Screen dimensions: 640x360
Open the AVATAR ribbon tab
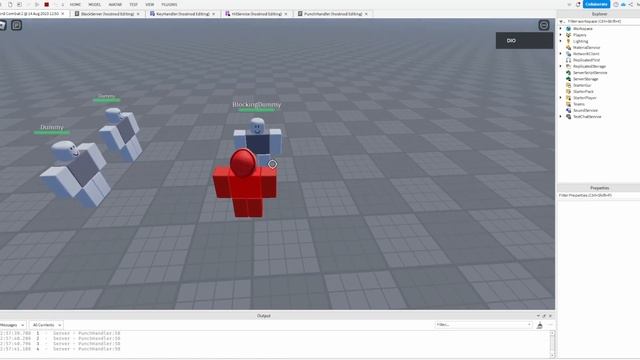tap(115, 4)
